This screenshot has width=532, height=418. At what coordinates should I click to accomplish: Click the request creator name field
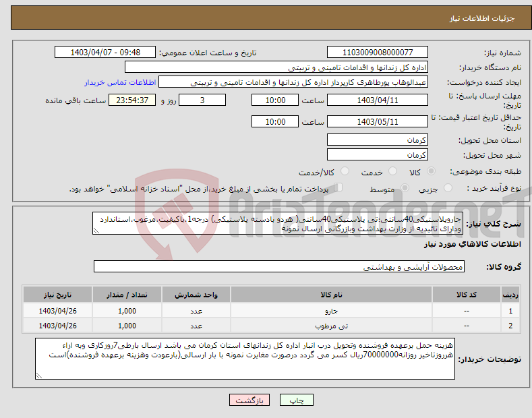pyautogui.click(x=293, y=82)
